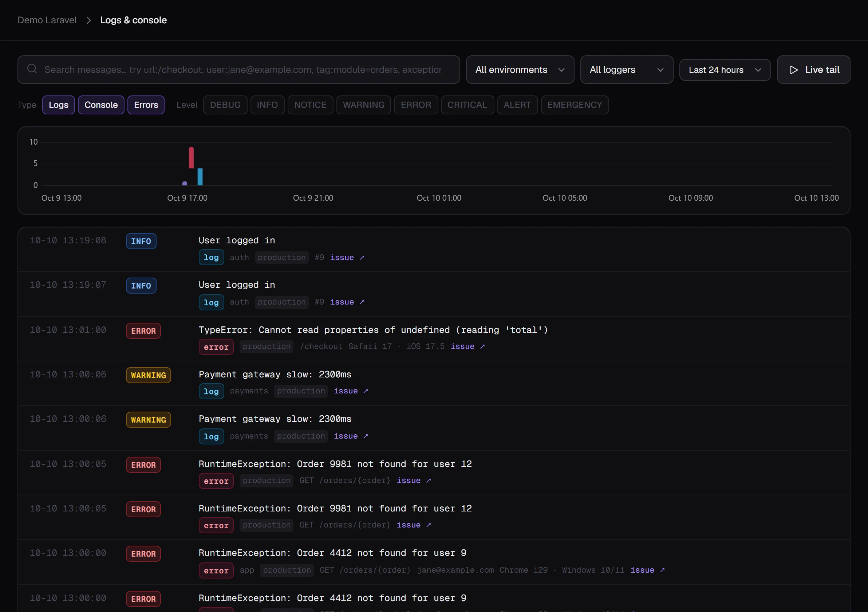Click timestamp 10-10 13:01:00
Image resolution: width=868 pixels, height=612 pixels.
tap(68, 330)
